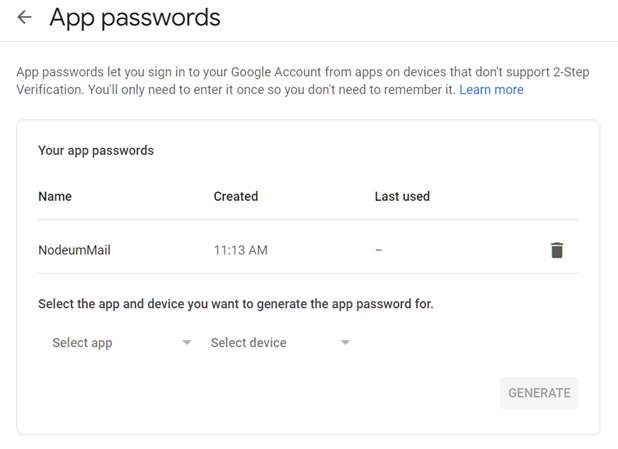Open the Learn more link

(491, 89)
